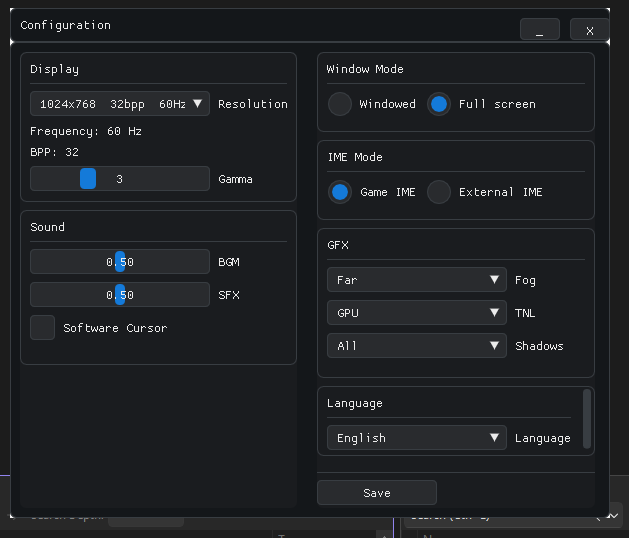
Task: Select Windowed mode radio button
Action: (340, 104)
